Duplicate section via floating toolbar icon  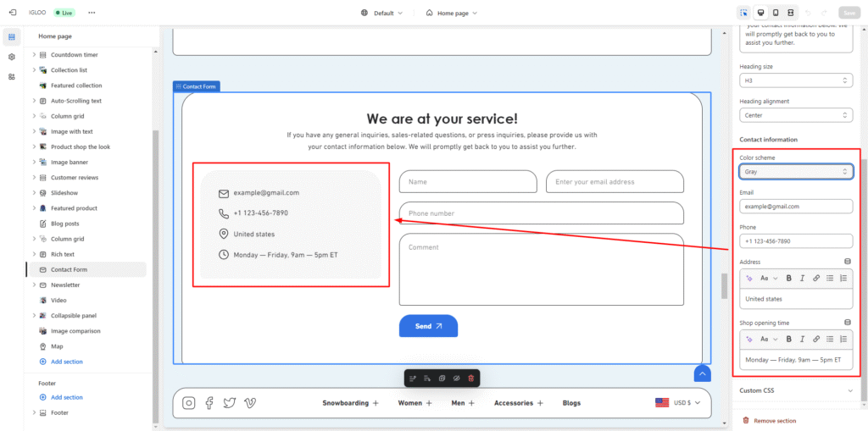pyautogui.click(x=442, y=378)
